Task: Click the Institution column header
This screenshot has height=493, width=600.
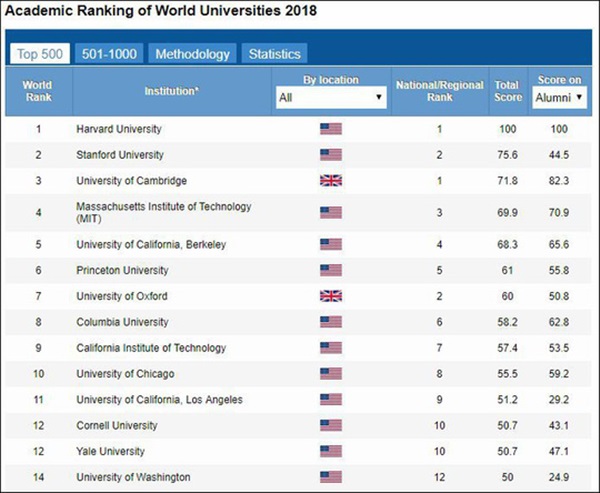Action: click(x=170, y=91)
